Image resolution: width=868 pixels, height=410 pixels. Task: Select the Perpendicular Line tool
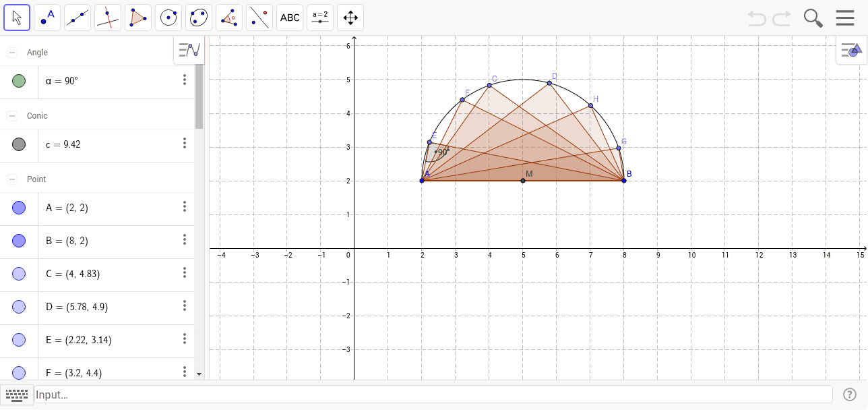click(108, 18)
